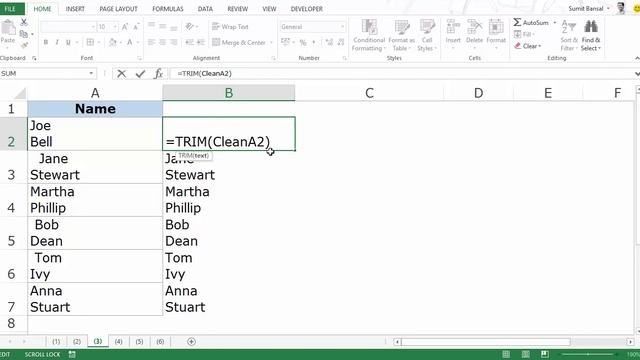The image size is (640, 360).
Task: Switch to sheet tab (4)
Action: click(118, 342)
